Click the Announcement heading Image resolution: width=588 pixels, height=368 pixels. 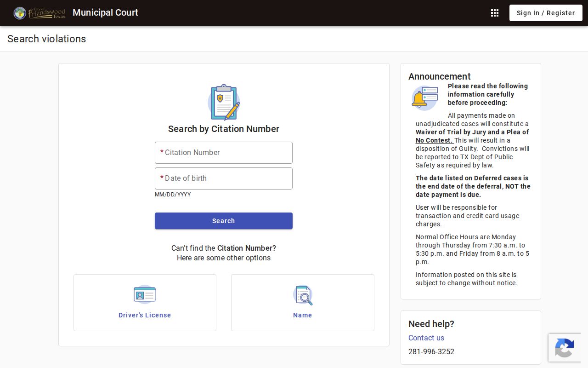tap(440, 76)
